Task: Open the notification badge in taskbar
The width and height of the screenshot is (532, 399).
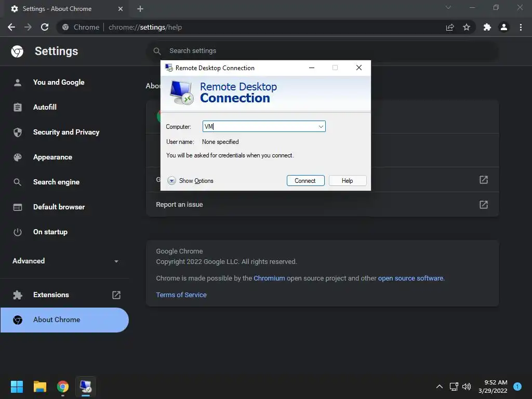Action: (x=517, y=387)
